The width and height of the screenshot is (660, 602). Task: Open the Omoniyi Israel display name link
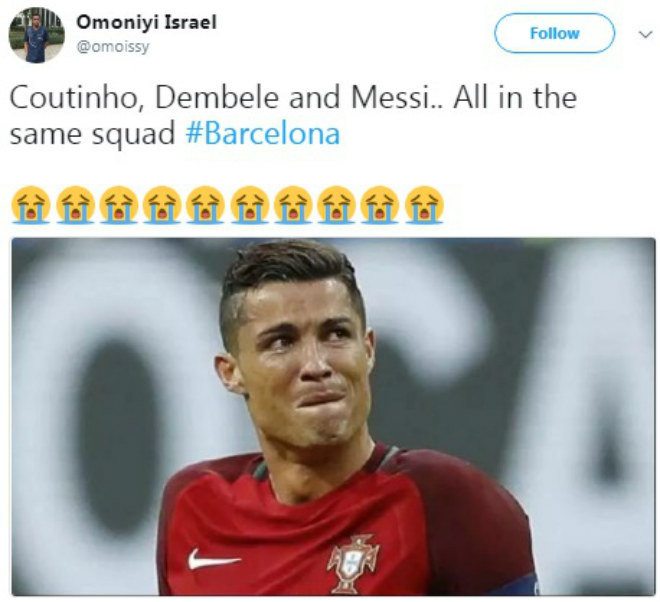click(x=146, y=22)
